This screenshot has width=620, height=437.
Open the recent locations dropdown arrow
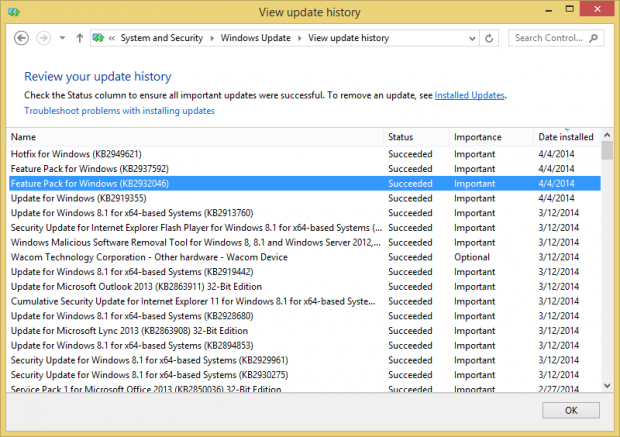coord(62,38)
